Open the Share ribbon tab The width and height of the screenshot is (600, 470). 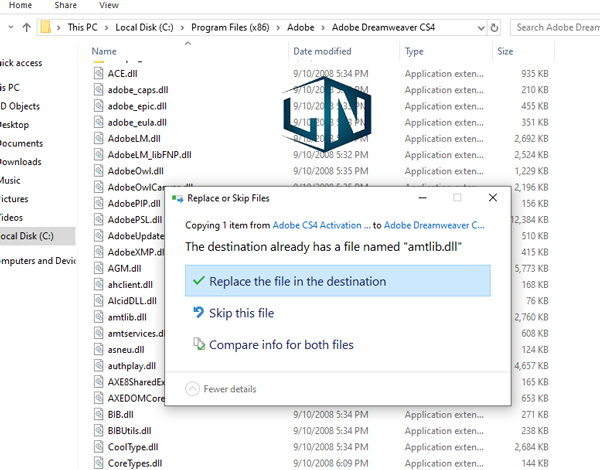click(x=65, y=5)
